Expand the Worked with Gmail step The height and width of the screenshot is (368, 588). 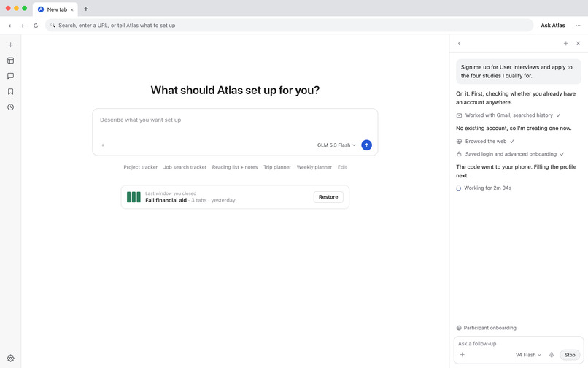508,115
